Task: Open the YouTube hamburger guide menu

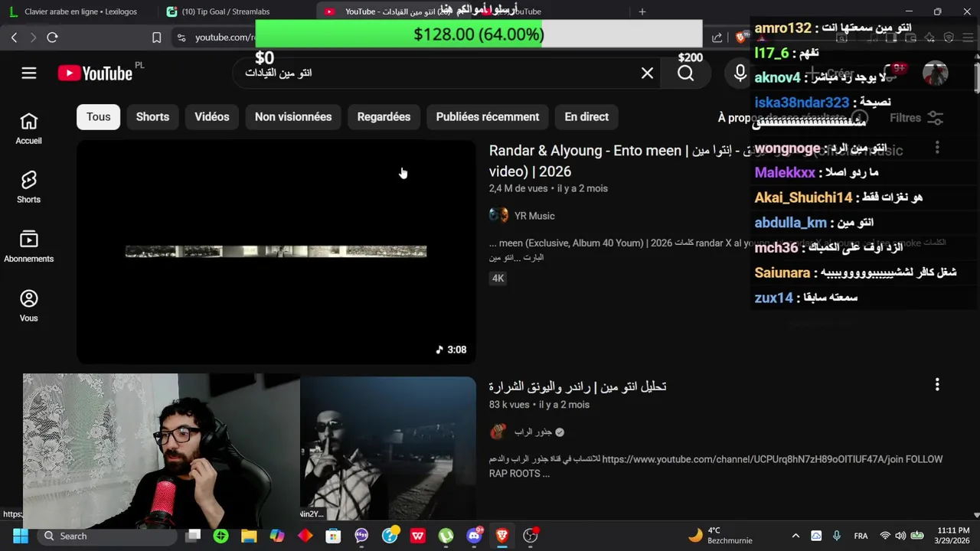Action: click(x=29, y=73)
